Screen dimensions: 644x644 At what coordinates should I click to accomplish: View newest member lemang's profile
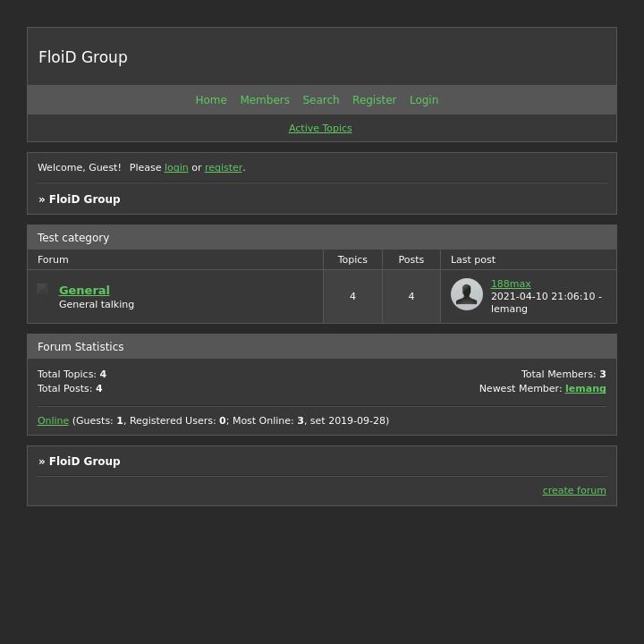585,389
